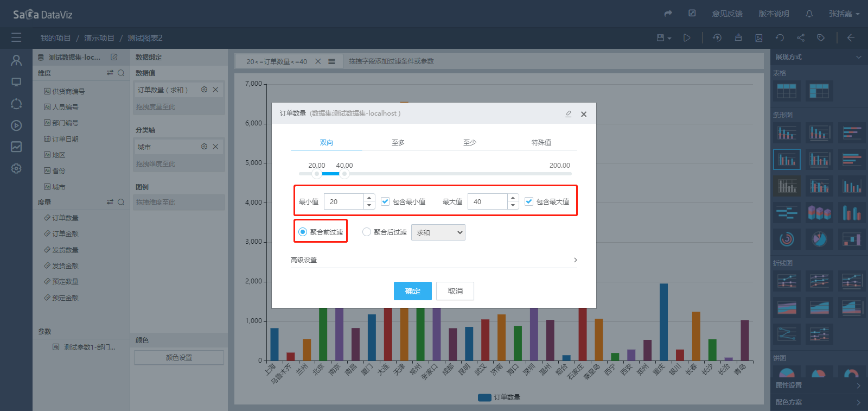Close the 订单数量 filter dialog
The width and height of the screenshot is (868, 411).
[584, 114]
